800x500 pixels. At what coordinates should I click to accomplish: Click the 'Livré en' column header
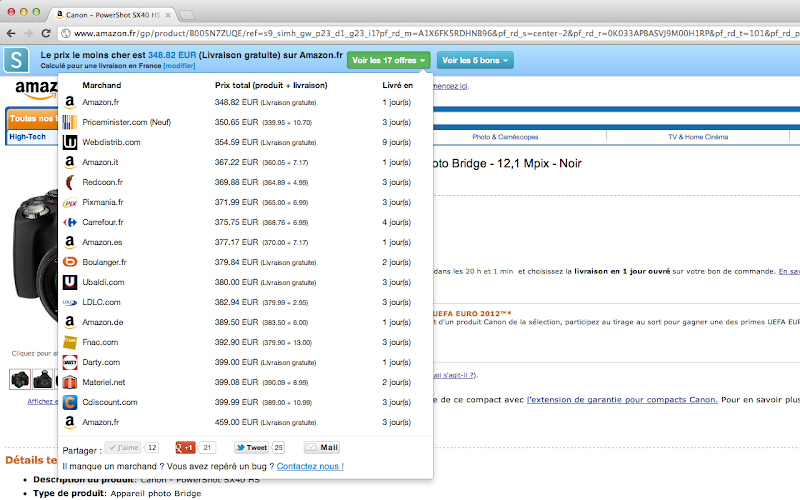pyautogui.click(x=397, y=85)
